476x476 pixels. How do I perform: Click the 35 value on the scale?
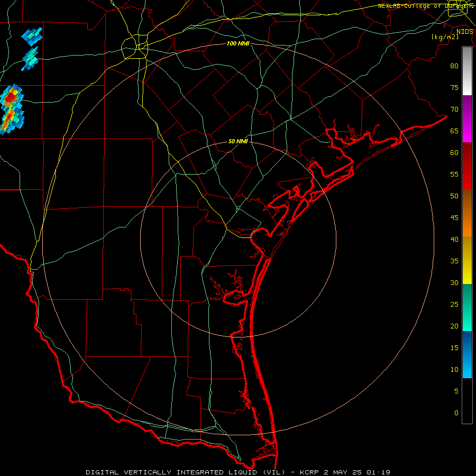click(x=454, y=261)
